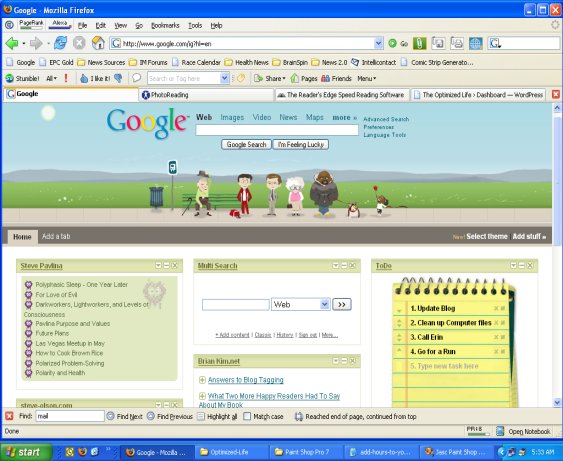
Task: Expand the Answers to Blog Tagging entry
Action: 202,380
